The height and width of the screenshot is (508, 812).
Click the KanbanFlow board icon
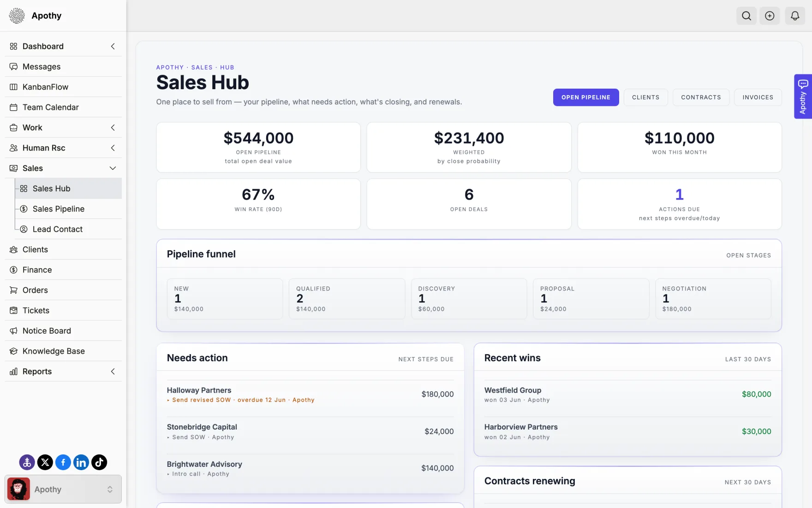[13, 87]
